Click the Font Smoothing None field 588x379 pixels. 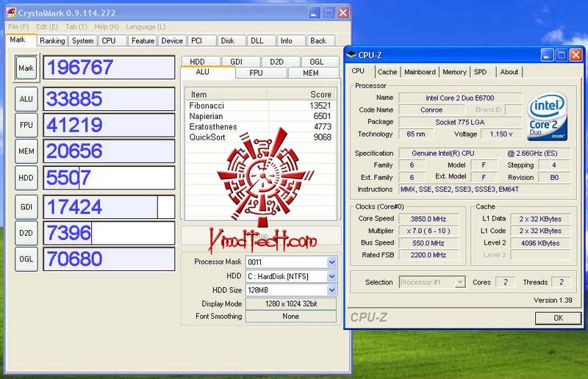[291, 316]
